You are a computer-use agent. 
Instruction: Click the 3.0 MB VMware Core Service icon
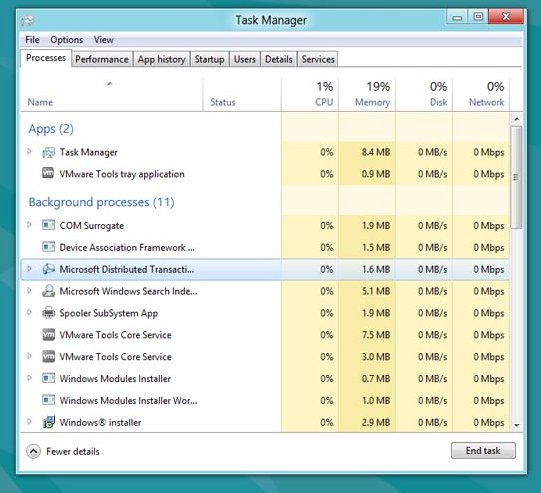click(x=48, y=356)
